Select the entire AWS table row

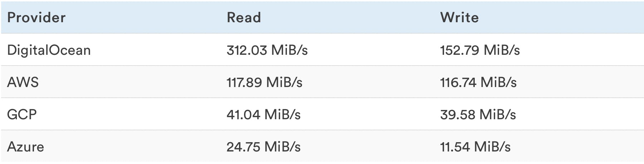[x=358, y=82]
